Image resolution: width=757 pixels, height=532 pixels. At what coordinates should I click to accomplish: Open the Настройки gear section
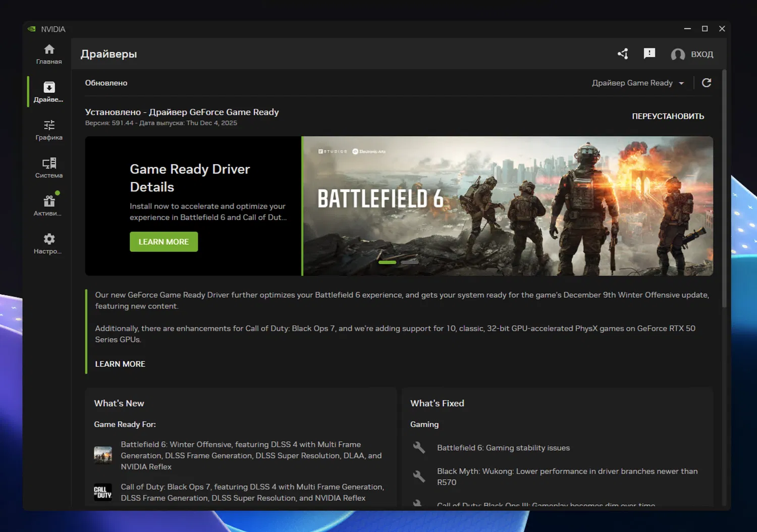pos(49,243)
